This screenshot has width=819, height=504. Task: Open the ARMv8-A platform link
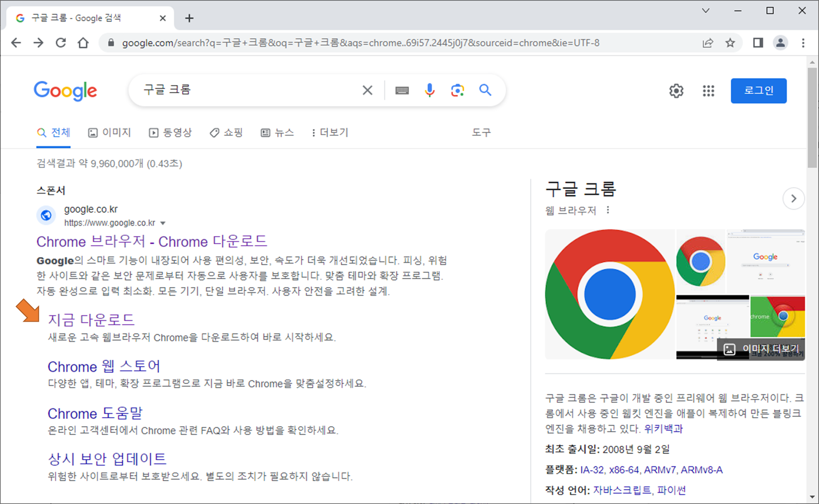702,470
